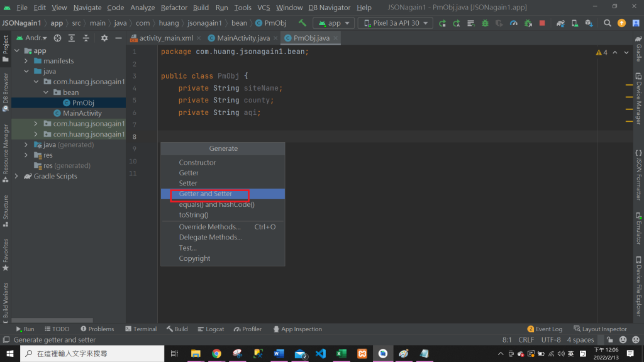Click the UTF-8 encoding indicator
The image size is (644, 362).
point(551,340)
